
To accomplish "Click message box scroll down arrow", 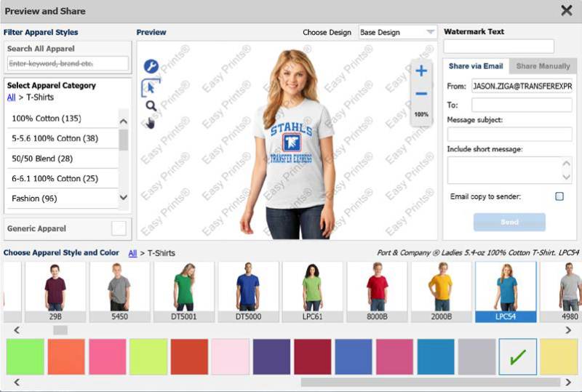I will pyautogui.click(x=567, y=177).
